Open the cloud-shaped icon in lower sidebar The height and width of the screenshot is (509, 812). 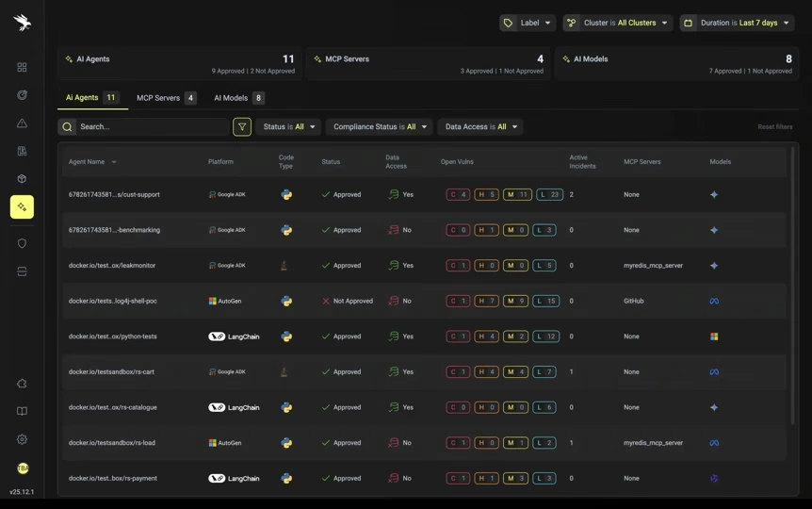(x=22, y=384)
